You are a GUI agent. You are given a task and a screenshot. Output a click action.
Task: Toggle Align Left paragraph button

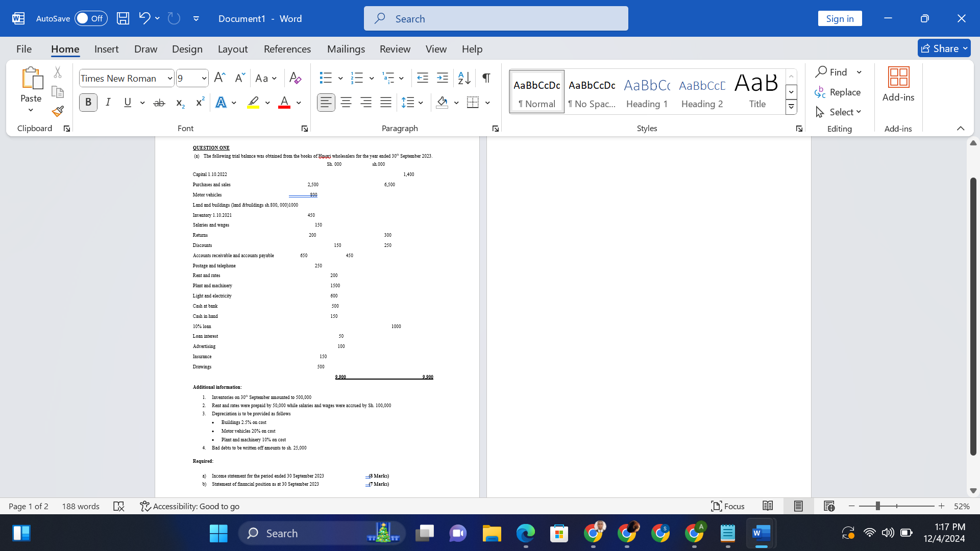pyautogui.click(x=326, y=103)
